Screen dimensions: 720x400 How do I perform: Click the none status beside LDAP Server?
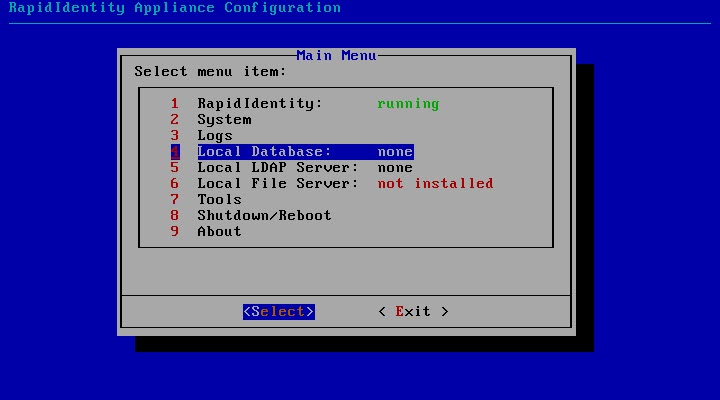[x=395, y=168]
